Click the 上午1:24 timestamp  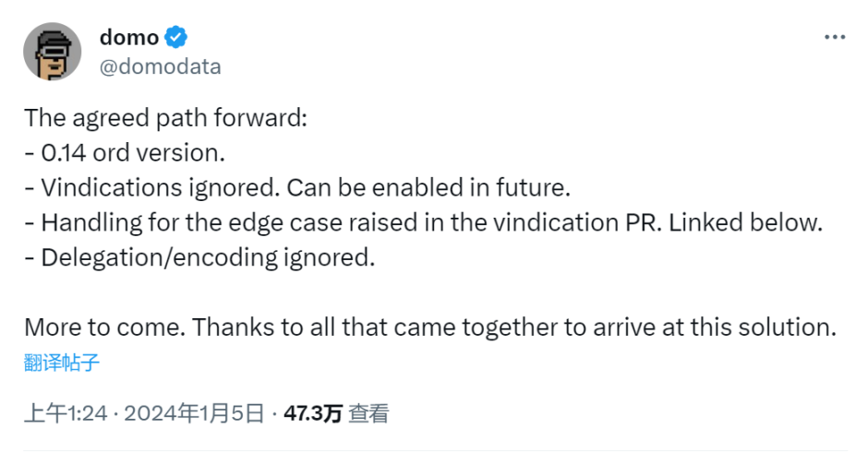coord(66,413)
